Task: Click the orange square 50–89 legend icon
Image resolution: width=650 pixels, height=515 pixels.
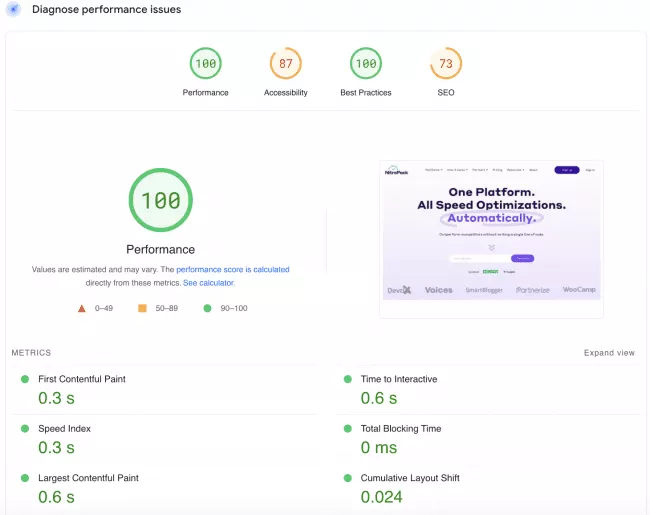Action: click(x=142, y=308)
